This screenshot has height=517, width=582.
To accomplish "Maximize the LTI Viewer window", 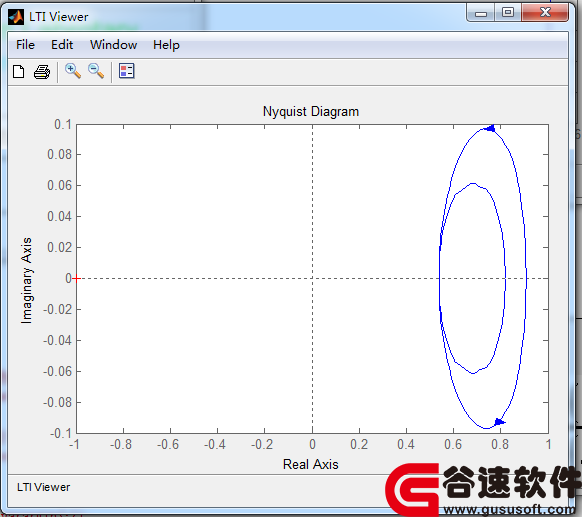I will click(x=508, y=13).
